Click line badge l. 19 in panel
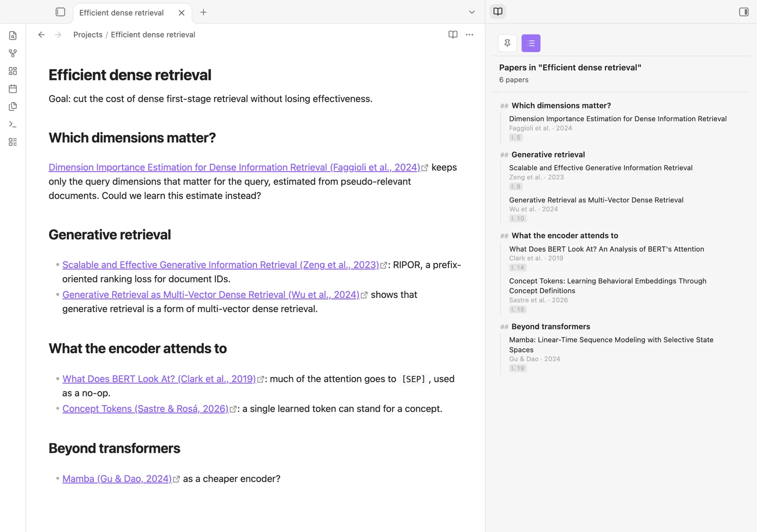Image resolution: width=757 pixels, height=532 pixels. click(518, 368)
